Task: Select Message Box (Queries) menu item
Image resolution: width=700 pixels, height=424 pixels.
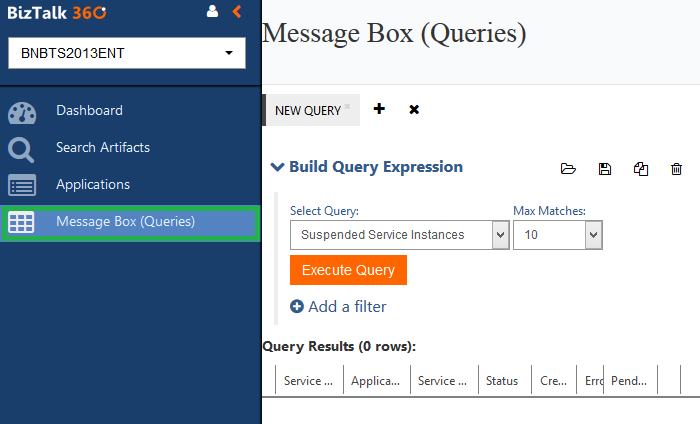Action: (x=125, y=222)
